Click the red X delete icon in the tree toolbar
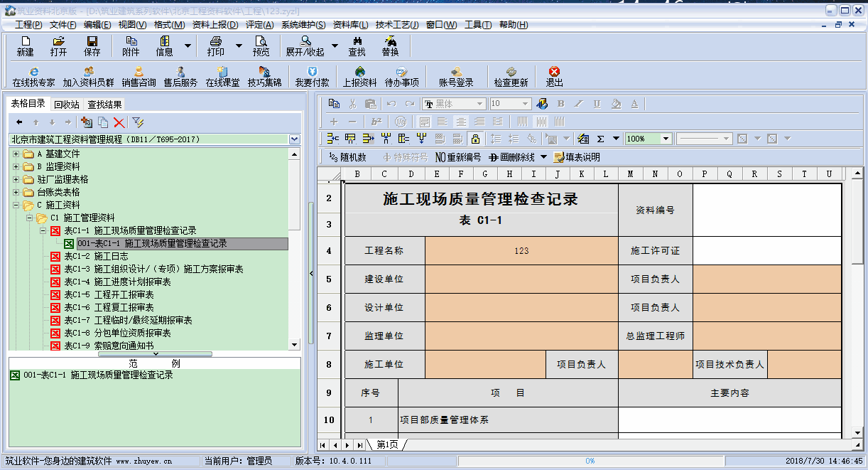The image size is (868, 470). tap(119, 122)
